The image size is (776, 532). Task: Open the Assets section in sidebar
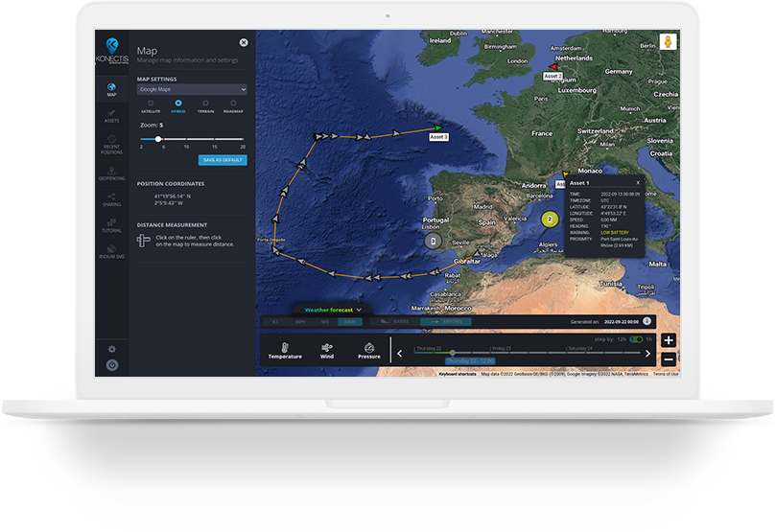coord(111,116)
